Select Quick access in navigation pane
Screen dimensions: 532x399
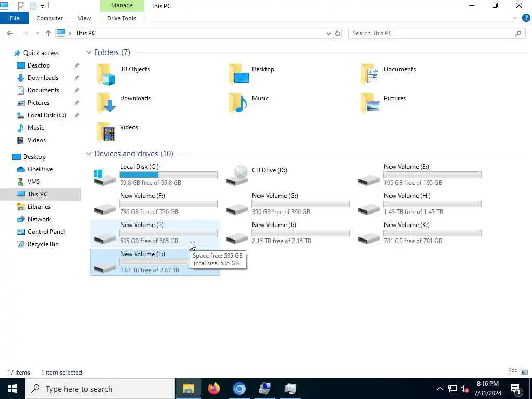pos(41,53)
